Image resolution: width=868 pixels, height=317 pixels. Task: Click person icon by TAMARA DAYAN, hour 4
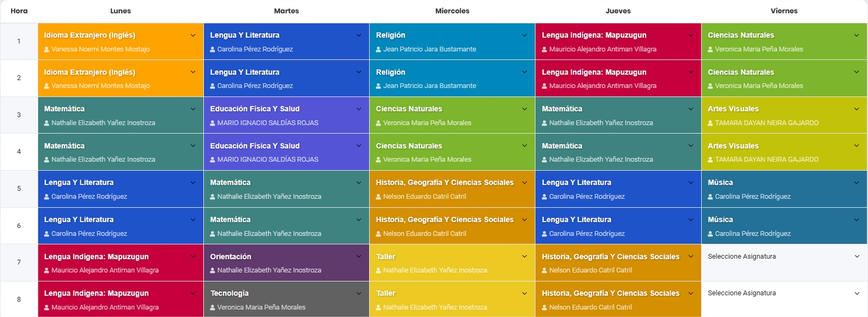[x=711, y=160]
